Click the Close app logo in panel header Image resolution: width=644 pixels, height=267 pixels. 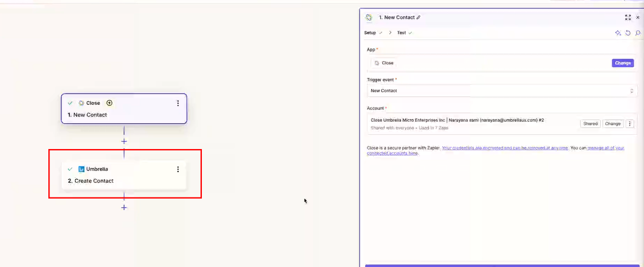coord(369,17)
